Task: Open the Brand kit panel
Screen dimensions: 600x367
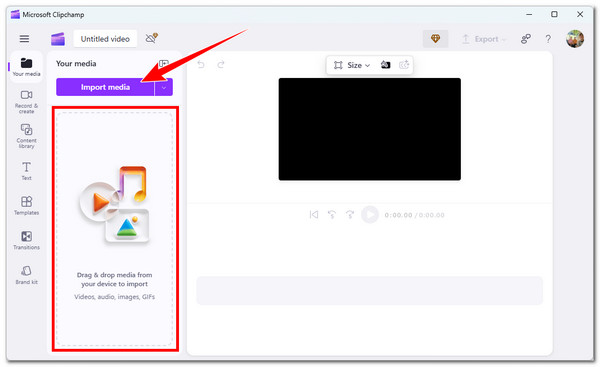Action: 26,275
